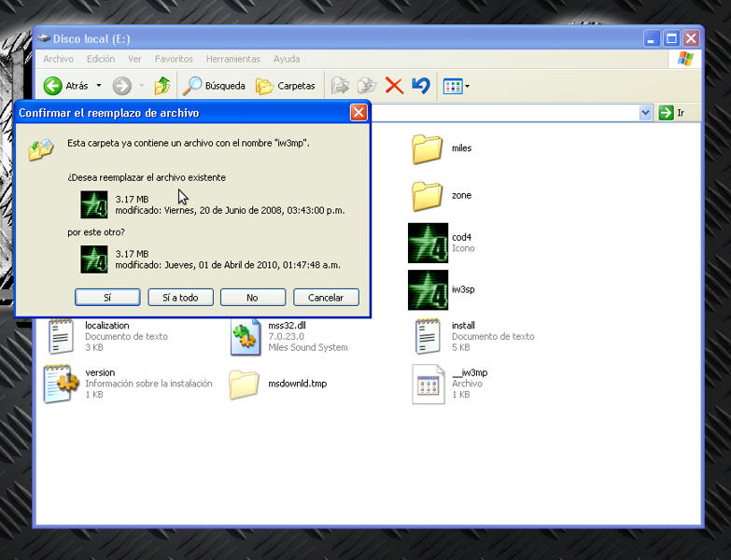Click the 'version' file name

point(100,372)
